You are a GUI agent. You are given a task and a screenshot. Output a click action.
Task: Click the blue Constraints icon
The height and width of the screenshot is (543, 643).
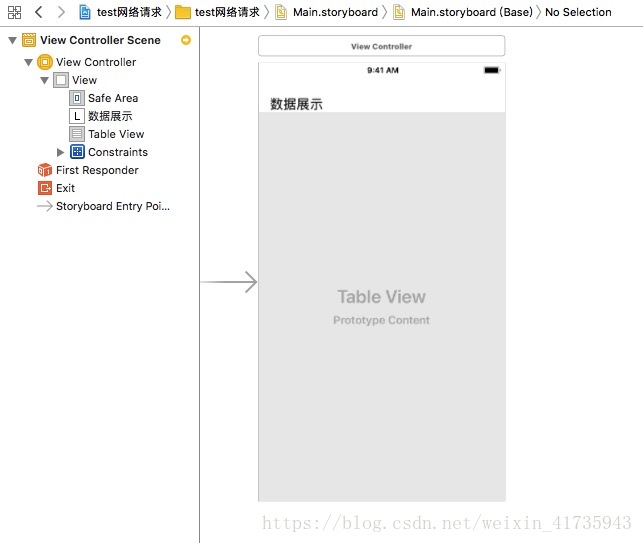[x=77, y=152]
